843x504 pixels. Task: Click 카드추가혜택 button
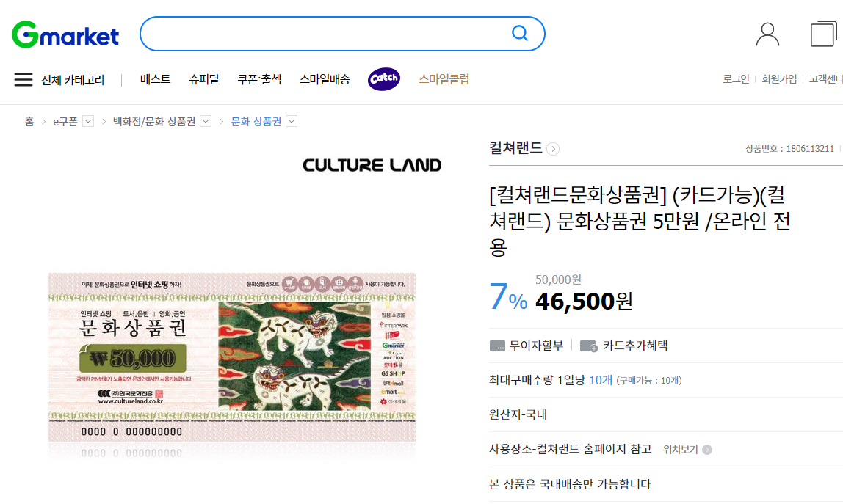point(624,346)
